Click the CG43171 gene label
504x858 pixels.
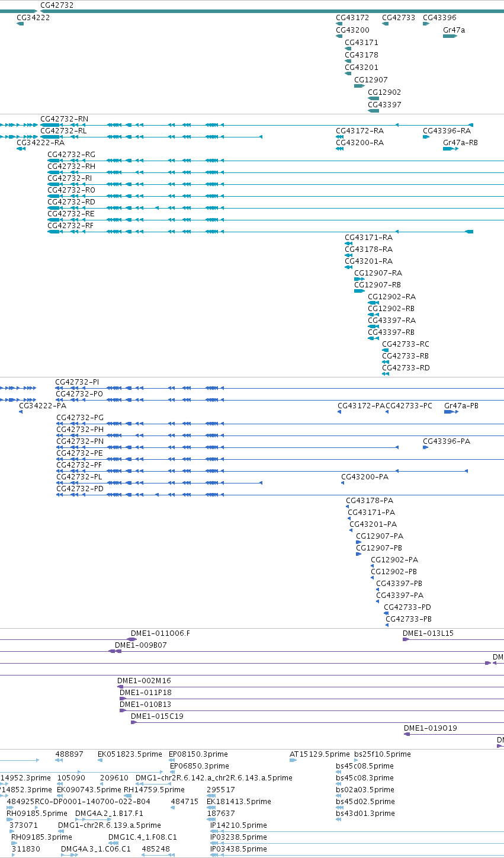pyautogui.click(x=361, y=43)
